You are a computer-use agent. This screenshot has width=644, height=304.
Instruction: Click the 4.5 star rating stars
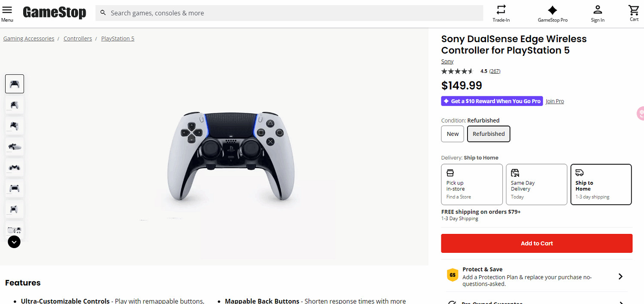[x=457, y=71]
